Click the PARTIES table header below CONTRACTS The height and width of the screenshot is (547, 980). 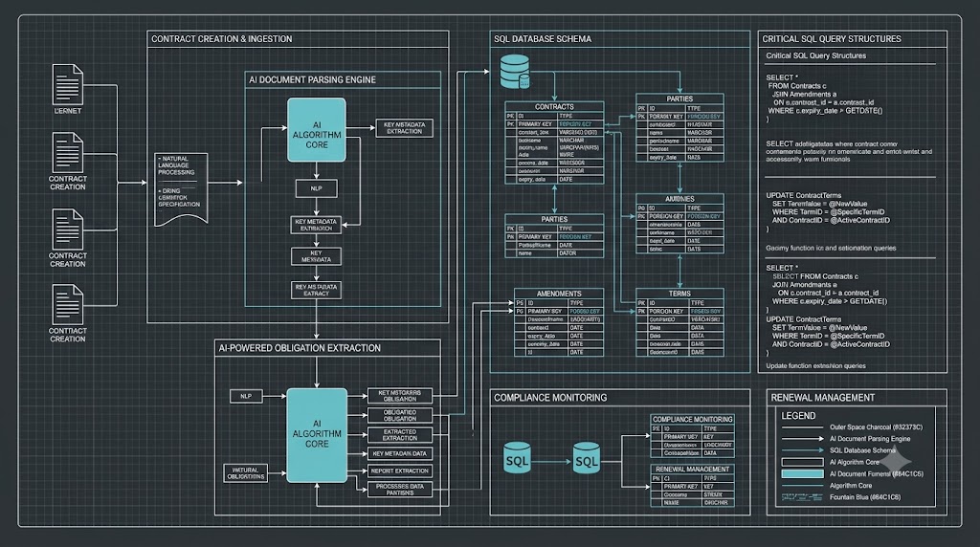pyautogui.click(x=554, y=219)
